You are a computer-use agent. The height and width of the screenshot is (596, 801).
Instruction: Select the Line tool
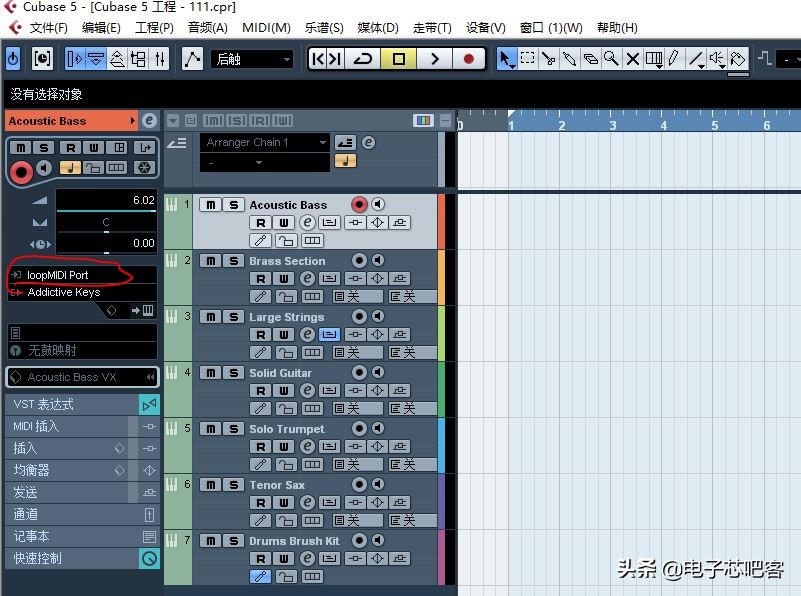point(696,59)
